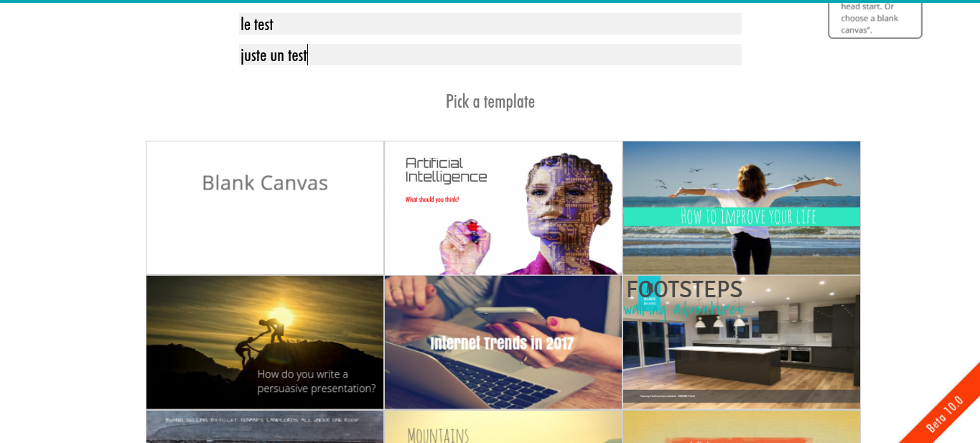Click the teal 'How to Improve Your Life' banner
The width and height of the screenshot is (980, 443).
click(x=742, y=217)
